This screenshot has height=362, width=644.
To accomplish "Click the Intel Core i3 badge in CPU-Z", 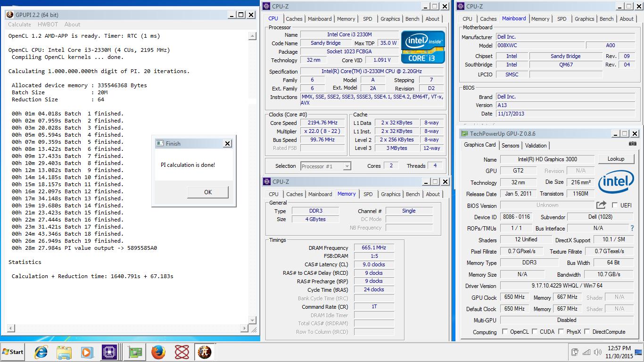I will tap(423, 47).
